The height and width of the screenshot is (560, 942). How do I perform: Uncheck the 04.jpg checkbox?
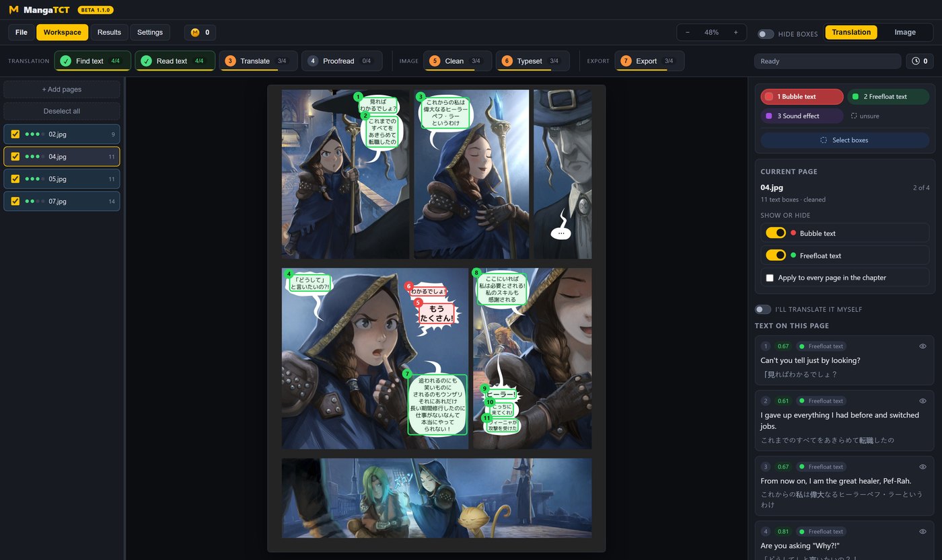(15, 157)
